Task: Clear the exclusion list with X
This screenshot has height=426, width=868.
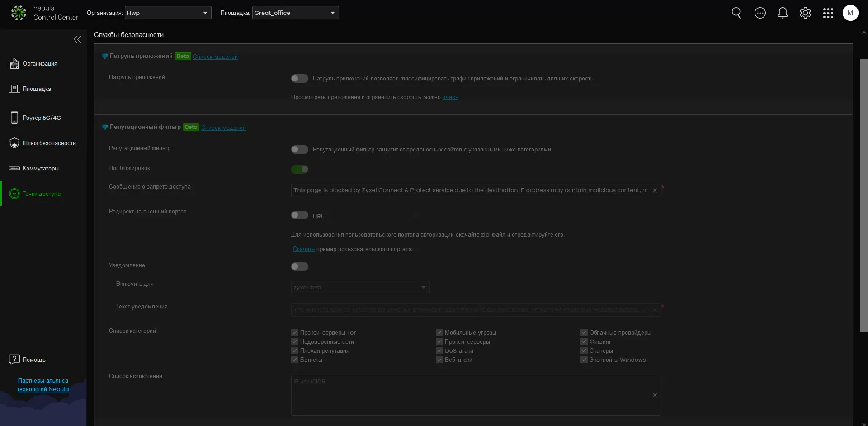Action: [655, 395]
